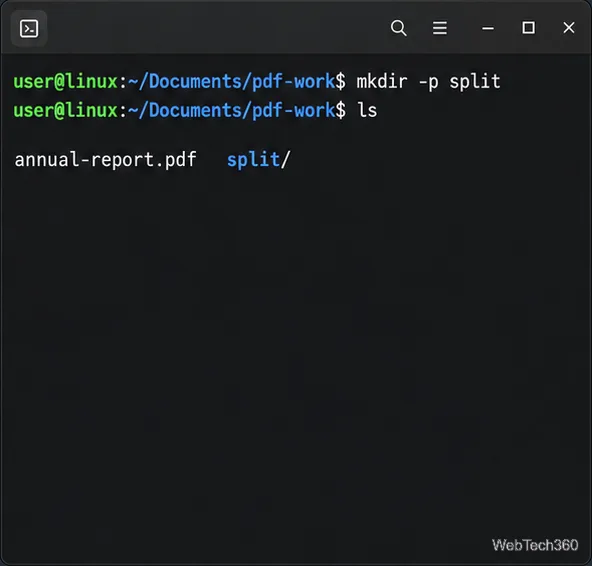Click ~/Documents/pdf-work path on second prompt line

point(231,111)
